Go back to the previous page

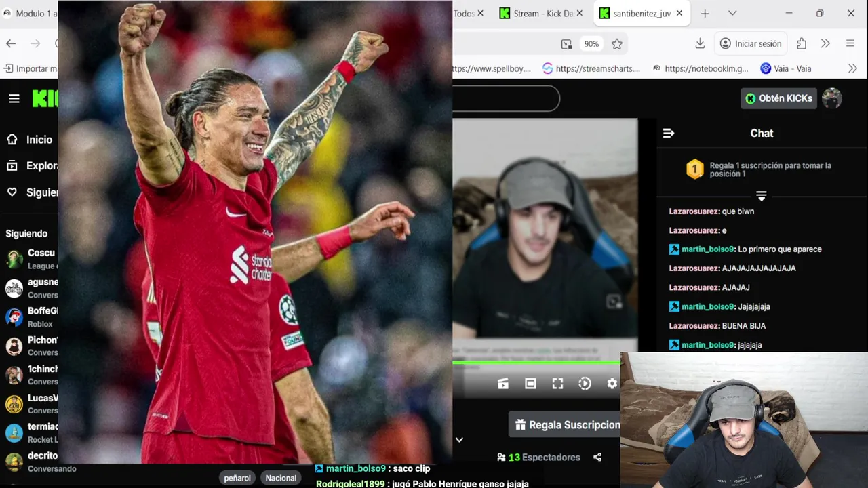point(11,43)
